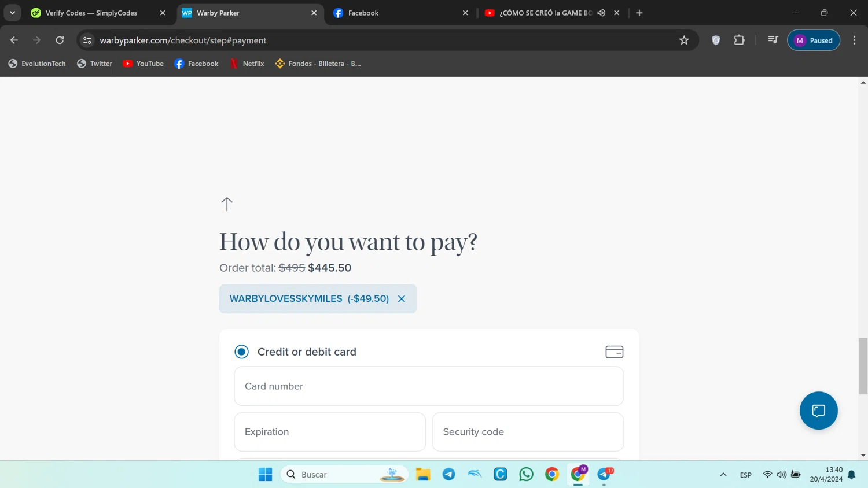Close the Facebook tab
The image size is (868, 488).
(x=465, y=13)
